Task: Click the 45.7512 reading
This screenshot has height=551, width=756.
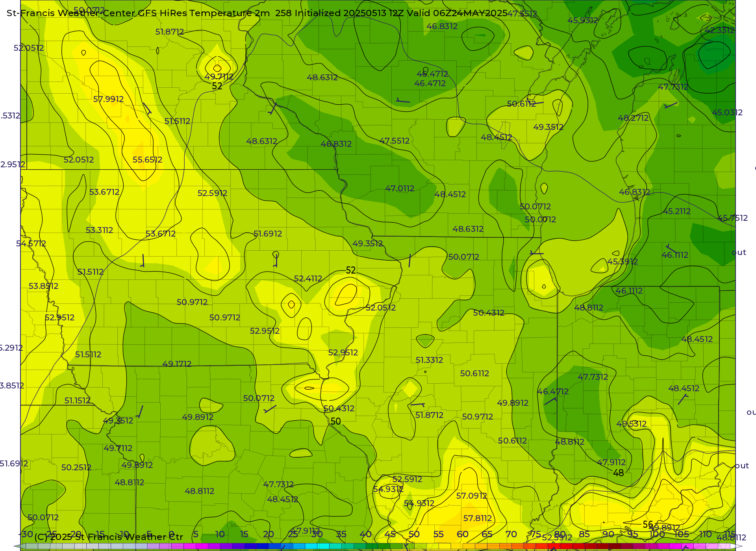Action: click(x=732, y=218)
